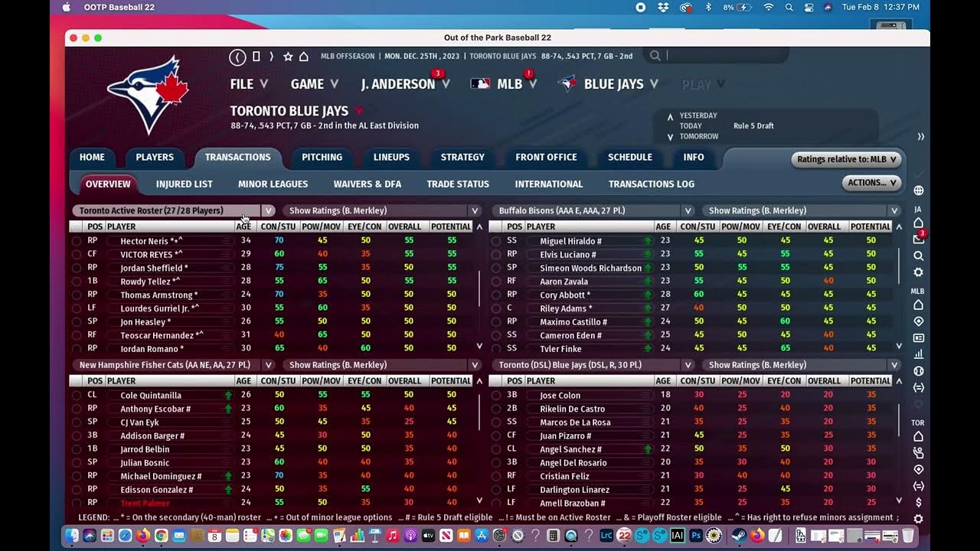This screenshot has height=551, width=980.
Task: Click the down arrow below Fisher Cats scrollbar
Action: tap(479, 500)
